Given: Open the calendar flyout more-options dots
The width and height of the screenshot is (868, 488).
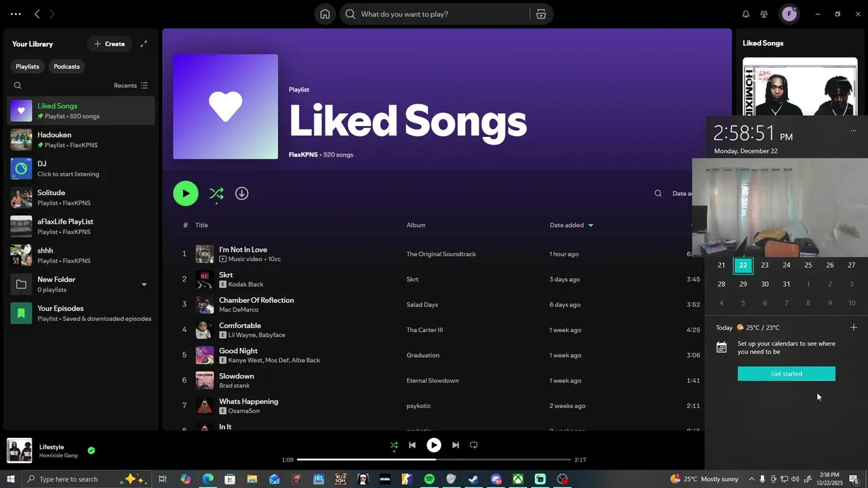Looking at the screenshot, I should tap(853, 131).
